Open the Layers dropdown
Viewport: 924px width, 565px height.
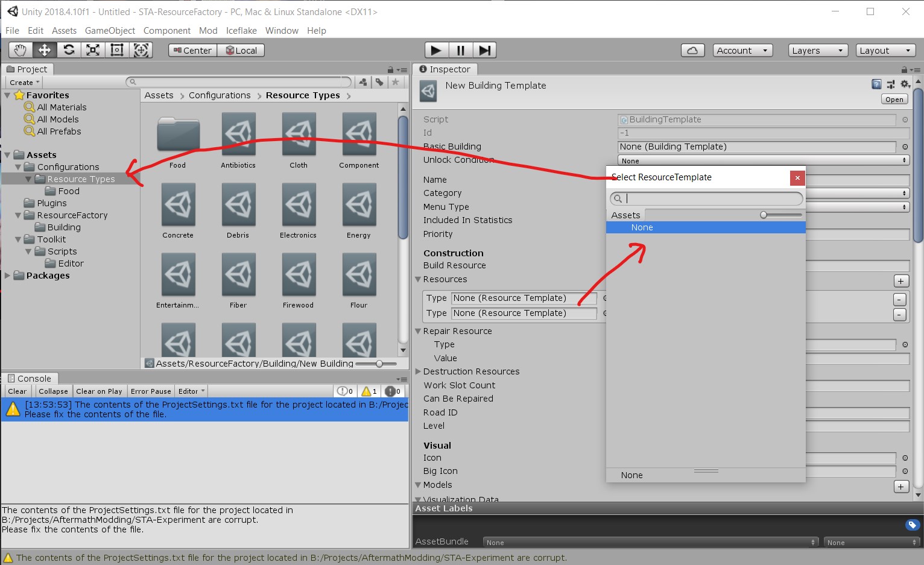(x=817, y=51)
